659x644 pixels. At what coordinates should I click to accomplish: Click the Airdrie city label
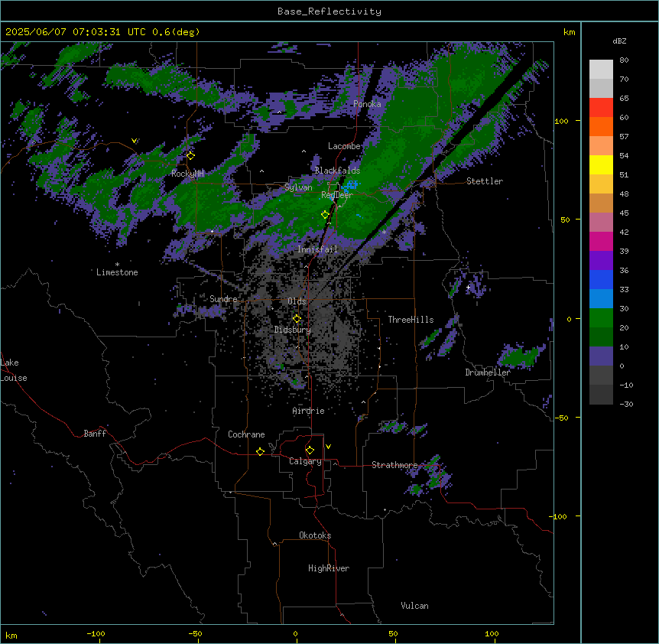(x=309, y=411)
